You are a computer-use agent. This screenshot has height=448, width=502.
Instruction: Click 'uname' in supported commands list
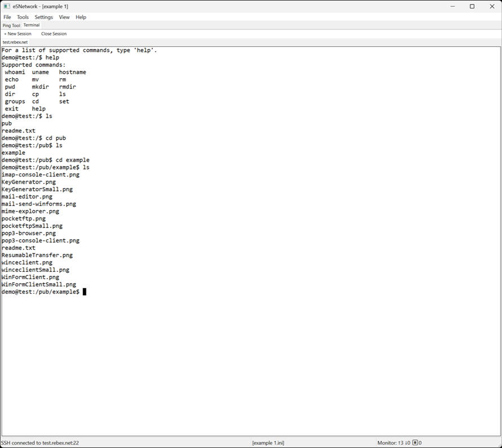coord(41,72)
